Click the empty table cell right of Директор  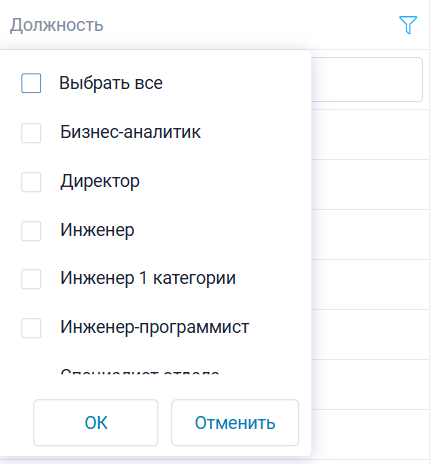pos(370,185)
